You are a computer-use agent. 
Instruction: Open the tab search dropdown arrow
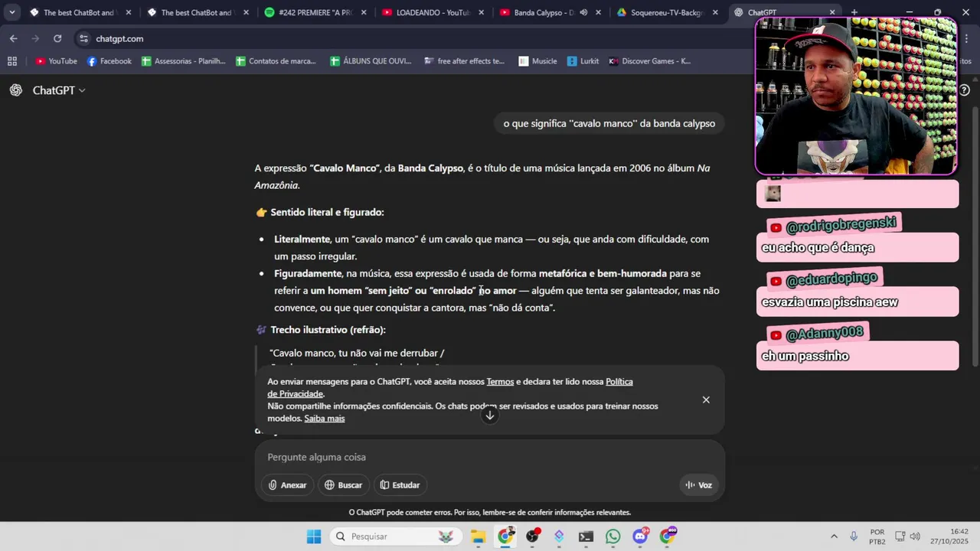11,12
